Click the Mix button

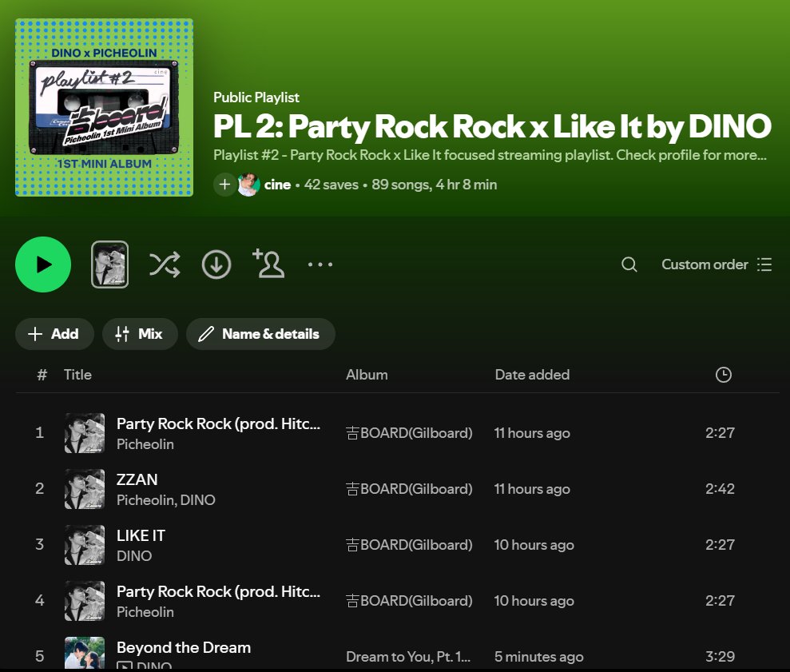click(140, 334)
